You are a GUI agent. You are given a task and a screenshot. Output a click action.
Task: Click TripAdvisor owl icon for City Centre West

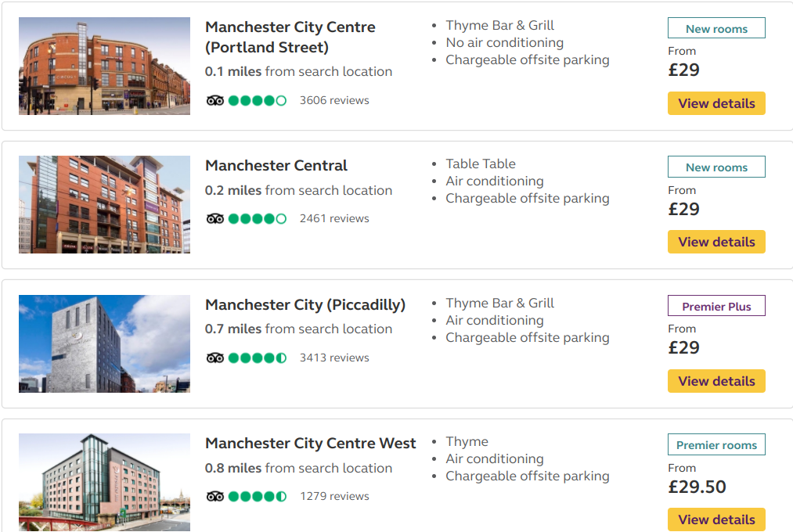[214, 496]
